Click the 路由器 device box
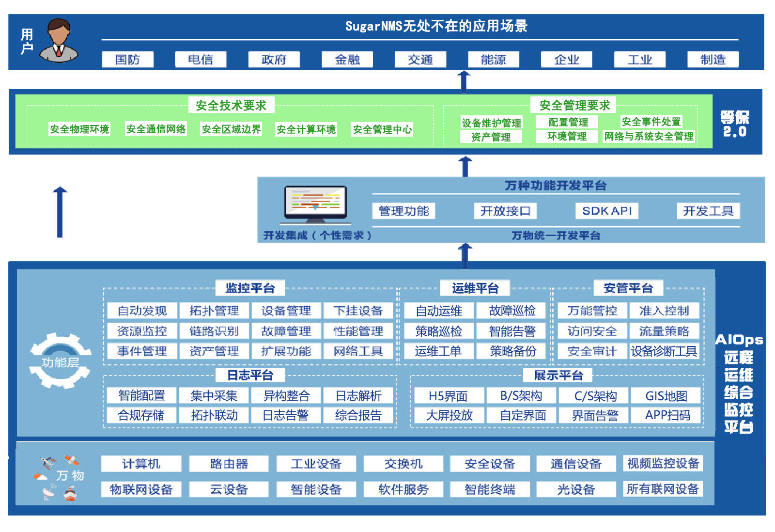Screen dimensions: 775x532 229,464
